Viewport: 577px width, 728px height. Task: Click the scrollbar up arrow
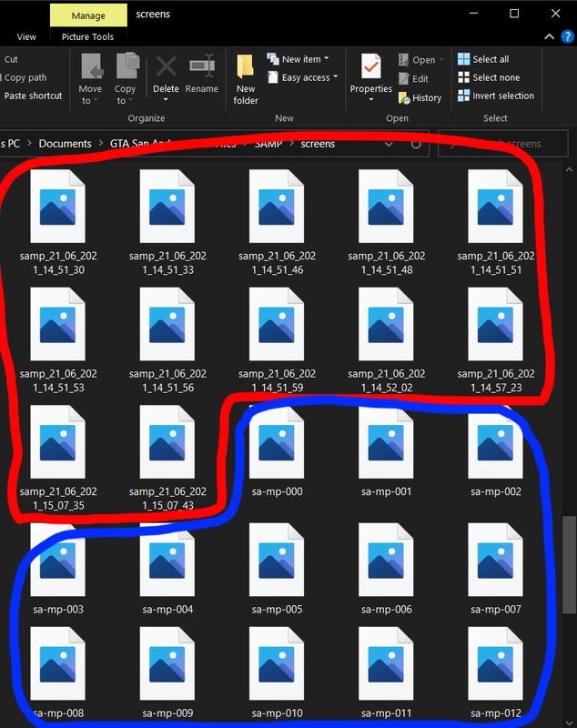tap(569, 170)
